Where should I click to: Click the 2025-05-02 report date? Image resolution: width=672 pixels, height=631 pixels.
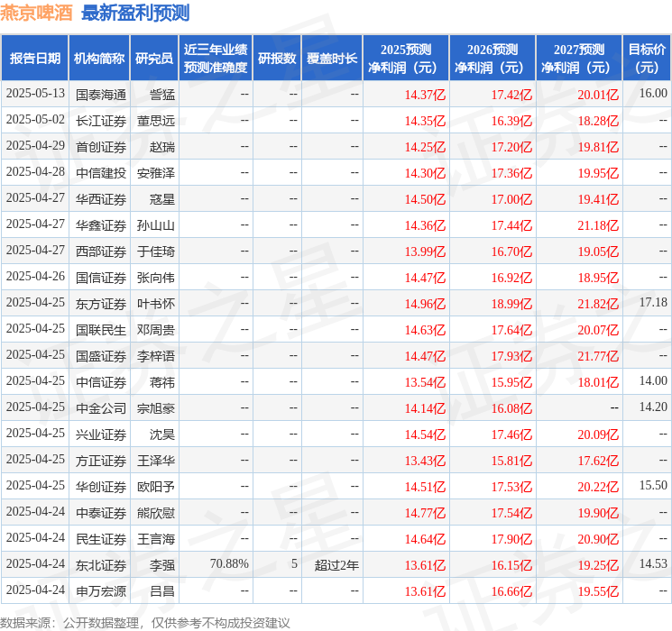(35, 119)
